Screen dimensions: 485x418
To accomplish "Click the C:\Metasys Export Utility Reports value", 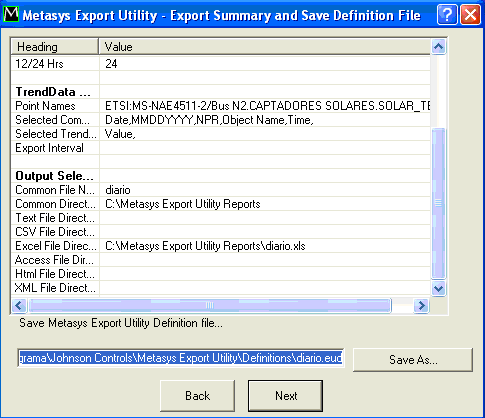I will pos(183,204).
